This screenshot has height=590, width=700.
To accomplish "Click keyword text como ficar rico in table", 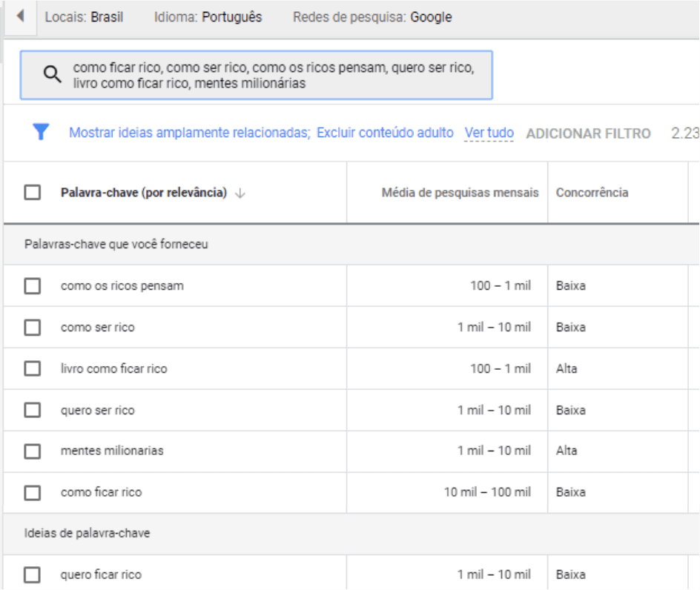I will pos(102,492).
